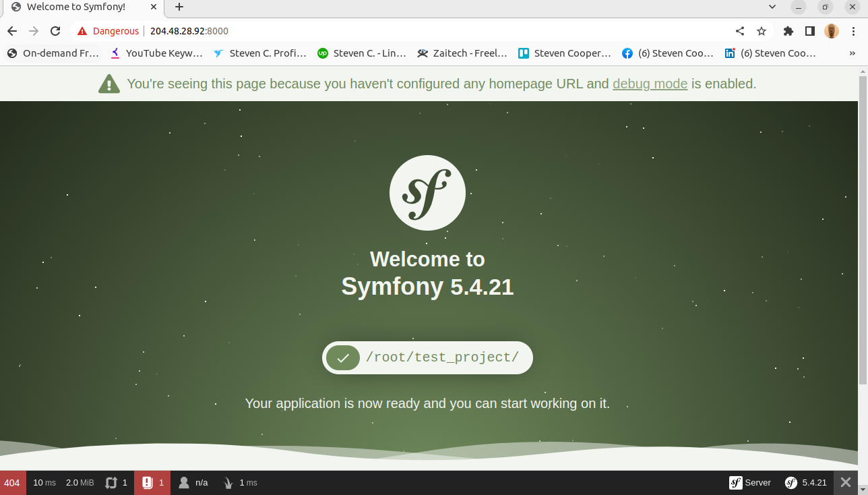Open the Trello Steven Cooper… bookmark
868x495 pixels.
(565, 53)
